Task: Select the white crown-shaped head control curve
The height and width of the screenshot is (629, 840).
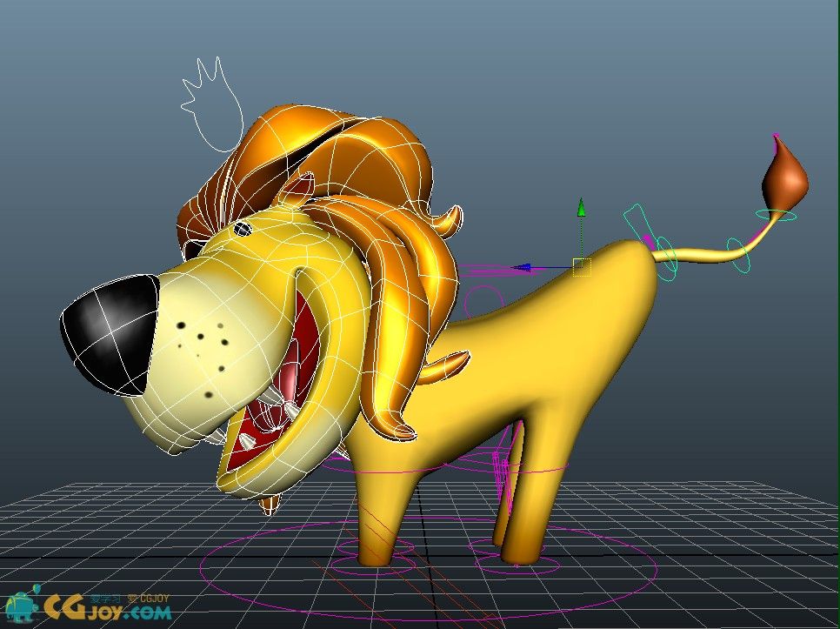Action: pos(212,103)
